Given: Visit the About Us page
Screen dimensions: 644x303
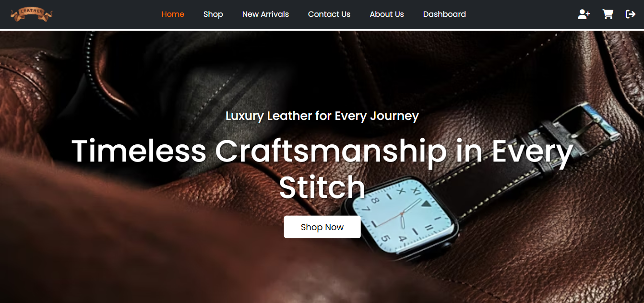Looking at the screenshot, I should pyautogui.click(x=387, y=14).
